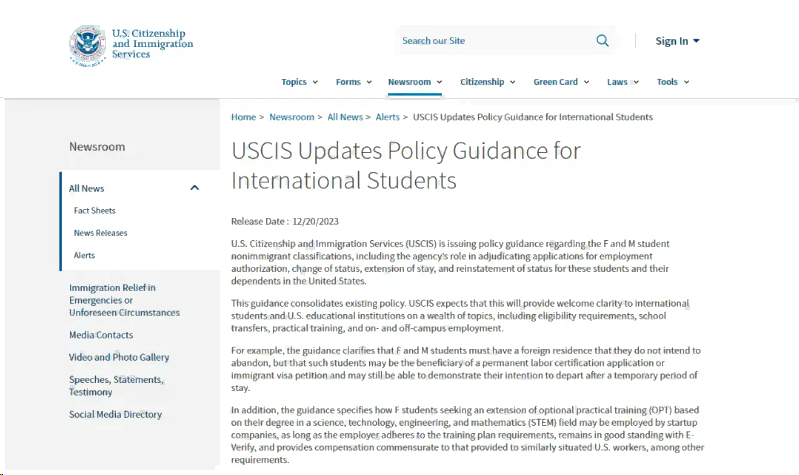Open the Laws navigation menu
This screenshot has height=475, width=799.
point(623,82)
